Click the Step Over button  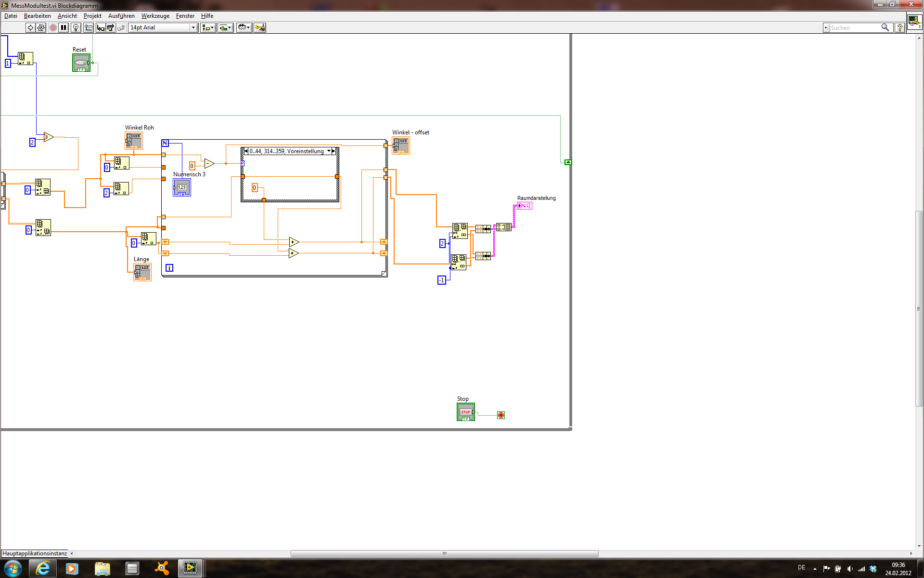[x=111, y=28]
